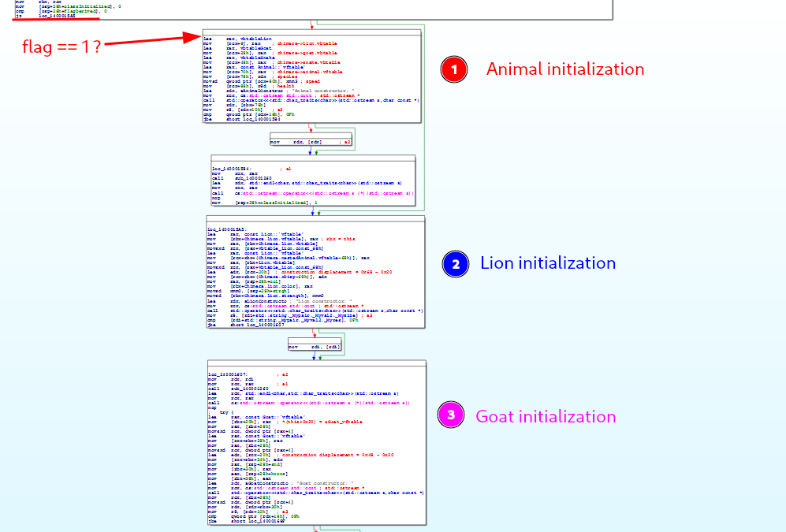Screen dimensions: 786x532
Task: Click the blue circle numbered 2
Action: [x=456, y=263]
